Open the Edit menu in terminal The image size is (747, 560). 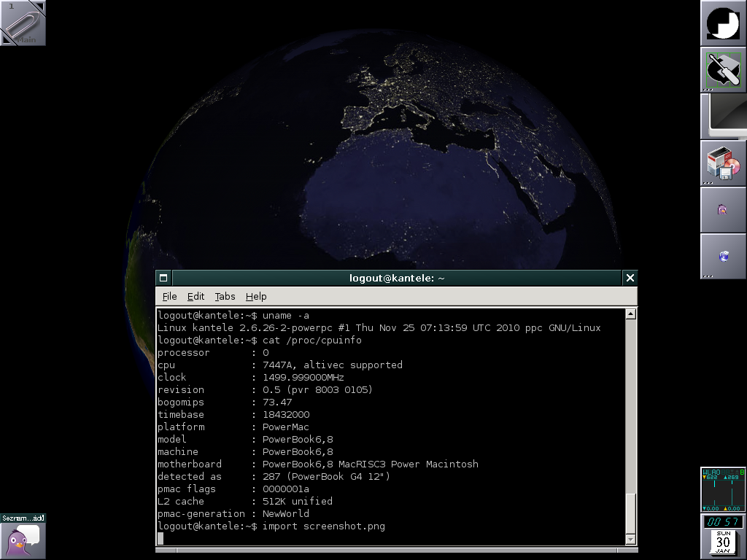196,297
